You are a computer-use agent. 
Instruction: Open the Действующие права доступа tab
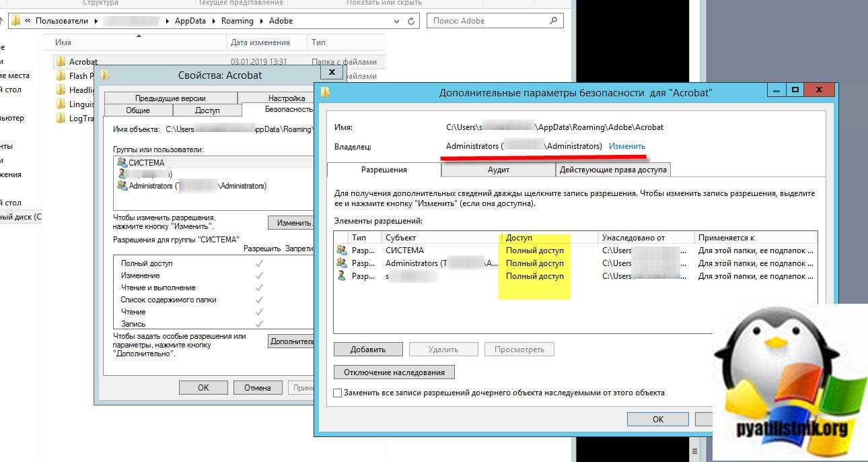[x=613, y=170]
